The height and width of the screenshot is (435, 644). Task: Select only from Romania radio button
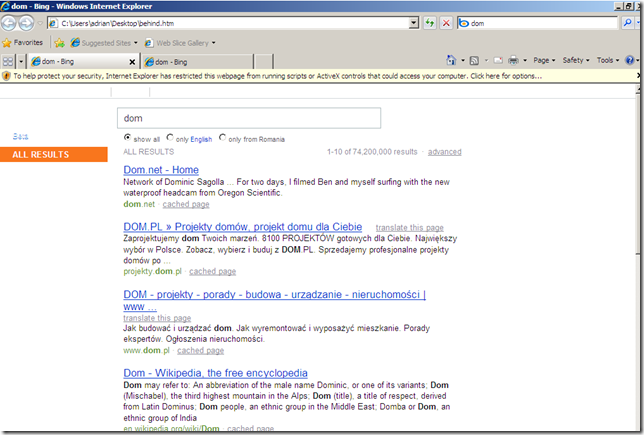[x=222, y=138]
